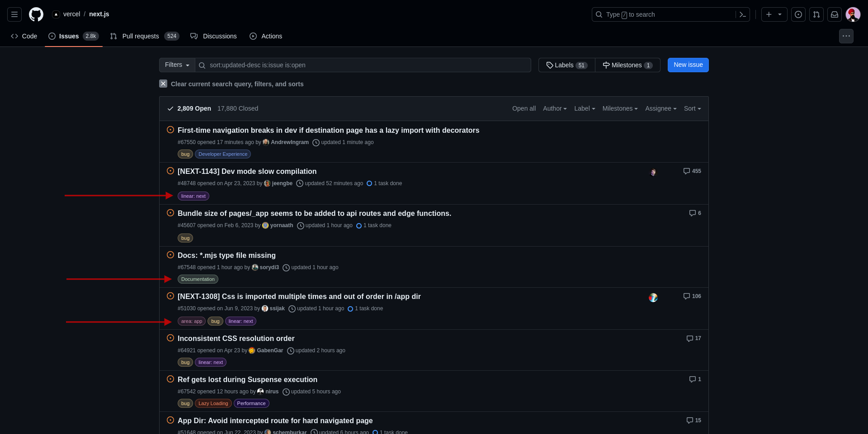Viewport: 868px width, 434px height.
Task: Click the Open all link
Action: pyautogui.click(x=524, y=108)
